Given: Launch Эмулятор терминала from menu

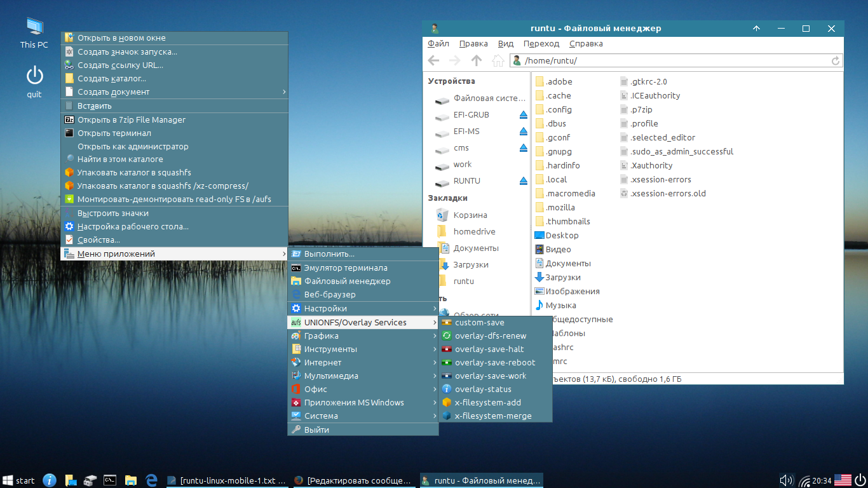Looking at the screenshot, I should (x=363, y=268).
